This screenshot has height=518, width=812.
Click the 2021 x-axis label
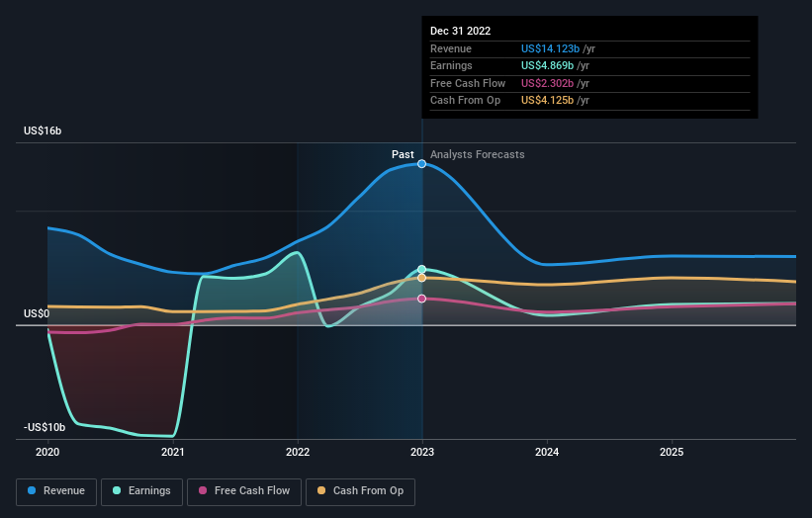[x=172, y=453]
